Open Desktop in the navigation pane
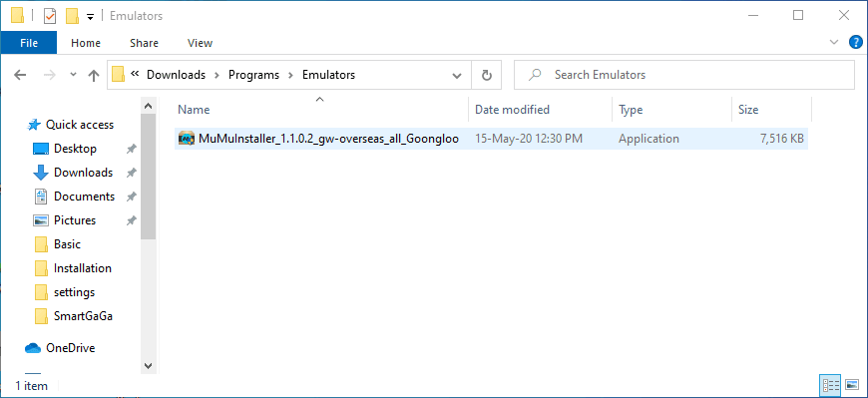Screen dimensions: 868x398 tap(75, 149)
